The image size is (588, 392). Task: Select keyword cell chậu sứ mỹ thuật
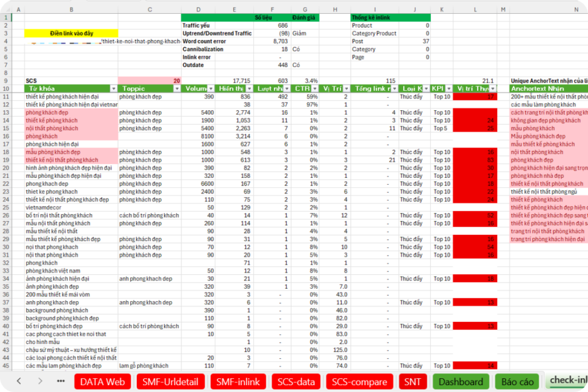coord(71,350)
